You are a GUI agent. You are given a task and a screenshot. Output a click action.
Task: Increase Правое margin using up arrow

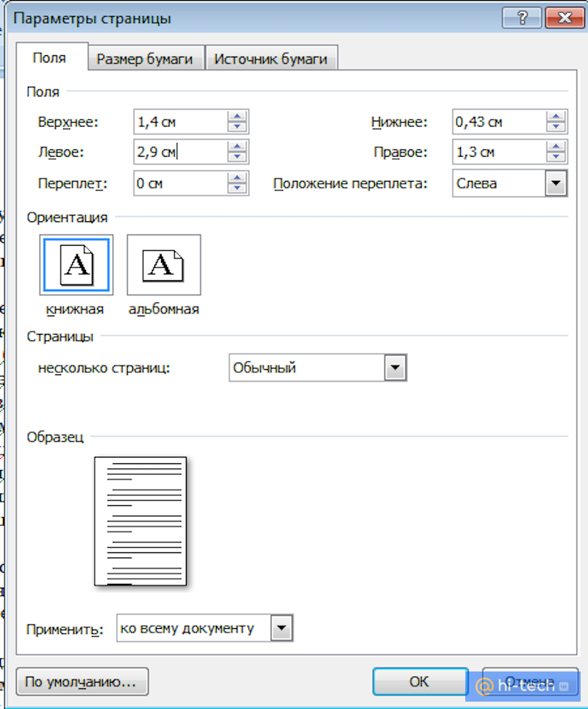coord(556,146)
